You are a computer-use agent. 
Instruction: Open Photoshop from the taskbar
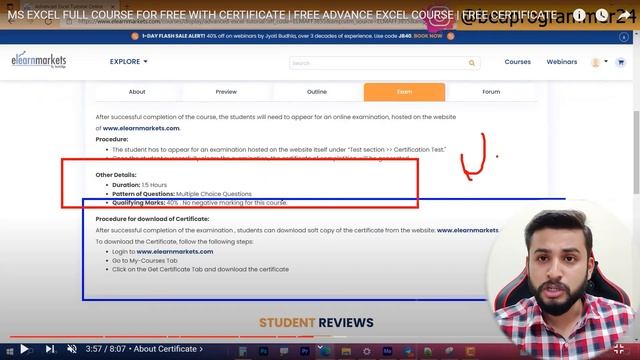pos(263,351)
